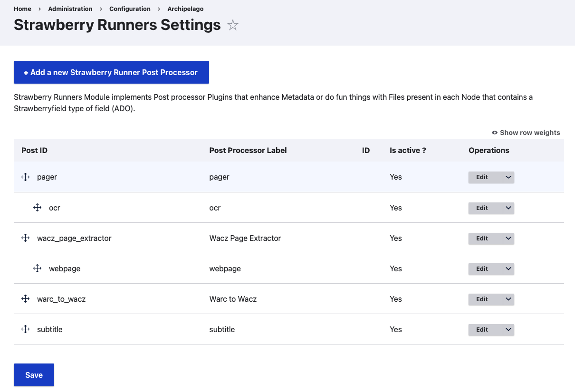Image resolution: width=575 pixels, height=392 pixels.
Task: Open the operations dropdown for pager
Action: click(x=508, y=177)
